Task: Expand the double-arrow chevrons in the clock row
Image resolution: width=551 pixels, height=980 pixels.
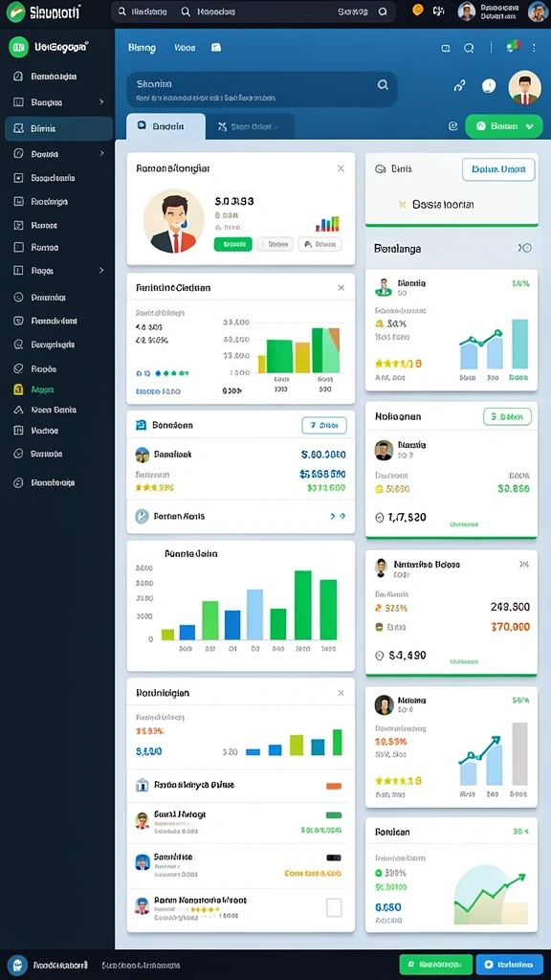Action: (x=338, y=516)
